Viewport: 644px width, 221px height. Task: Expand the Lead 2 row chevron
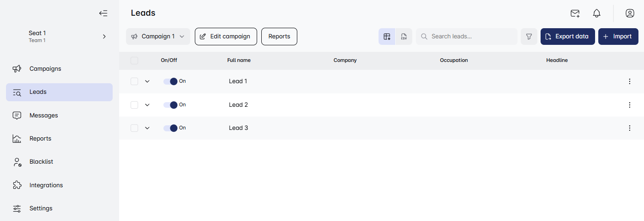click(x=147, y=105)
